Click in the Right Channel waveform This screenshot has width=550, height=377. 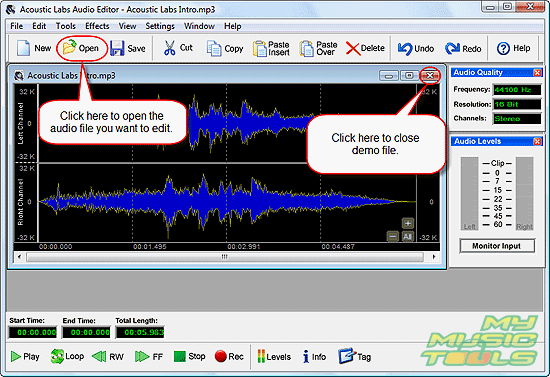click(227, 202)
